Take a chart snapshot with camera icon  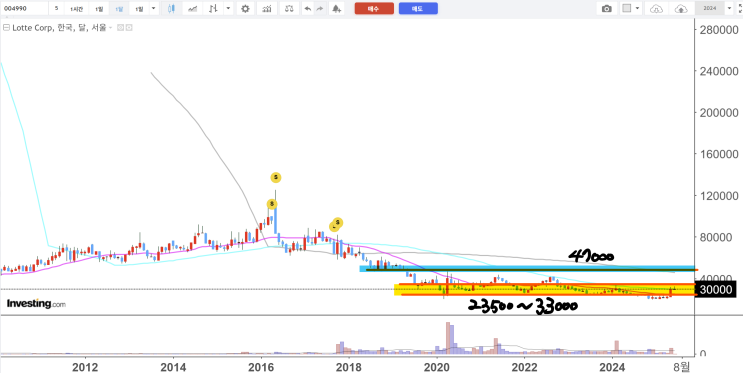pos(606,9)
